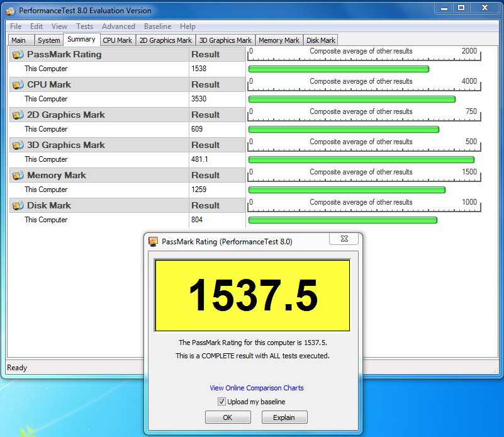Click This Computer under PassMark Rating
The image size is (504, 437).
coord(46,69)
